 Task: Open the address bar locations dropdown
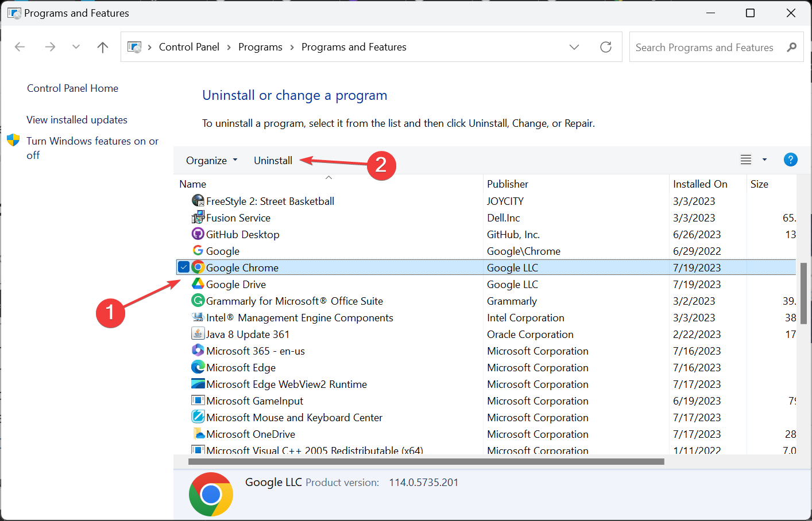point(574,47)
